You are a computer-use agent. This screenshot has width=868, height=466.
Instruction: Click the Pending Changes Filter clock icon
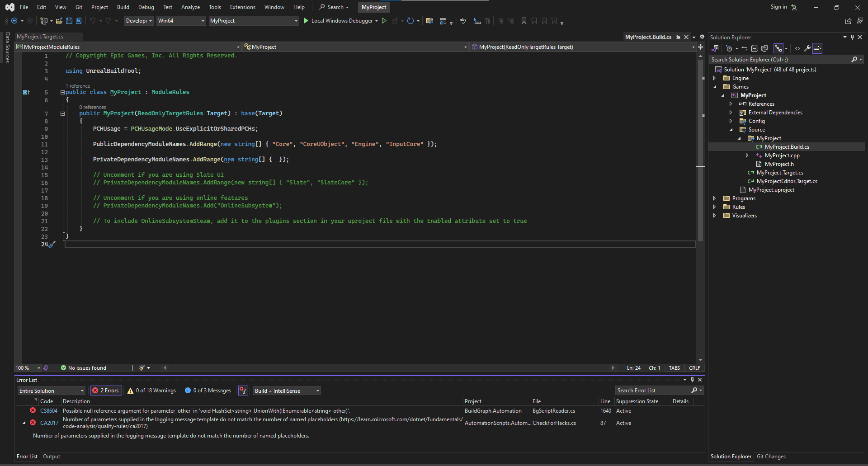pos(729,48)
